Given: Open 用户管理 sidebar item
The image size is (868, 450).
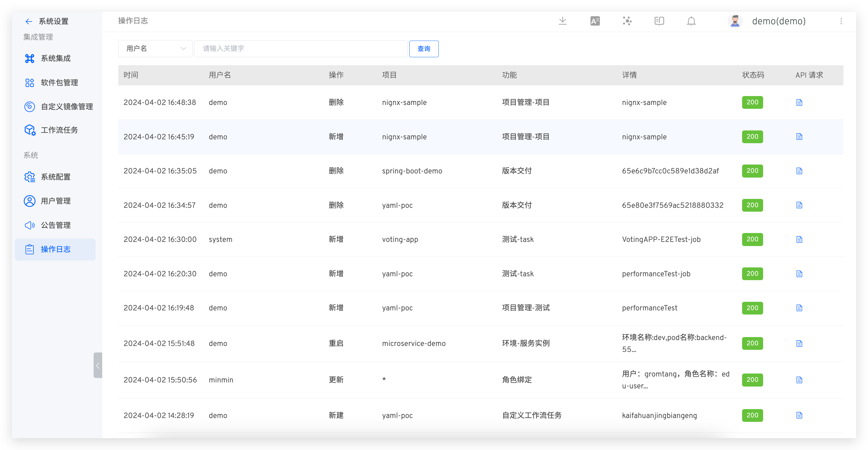Looking at the screenshot, I should point(56,201).
